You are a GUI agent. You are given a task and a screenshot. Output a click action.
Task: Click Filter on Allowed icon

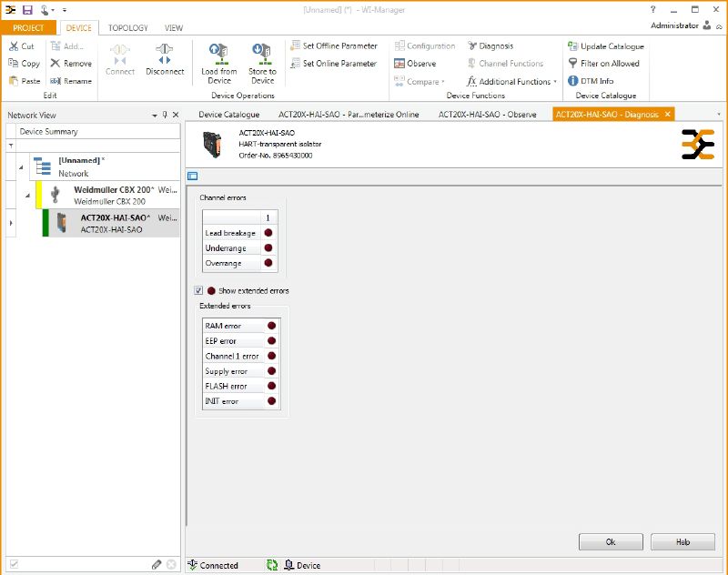point(573,64)
